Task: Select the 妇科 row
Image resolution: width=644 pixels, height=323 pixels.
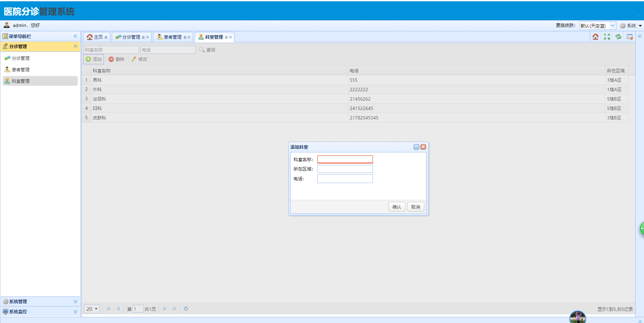Action: coord(355,108)
